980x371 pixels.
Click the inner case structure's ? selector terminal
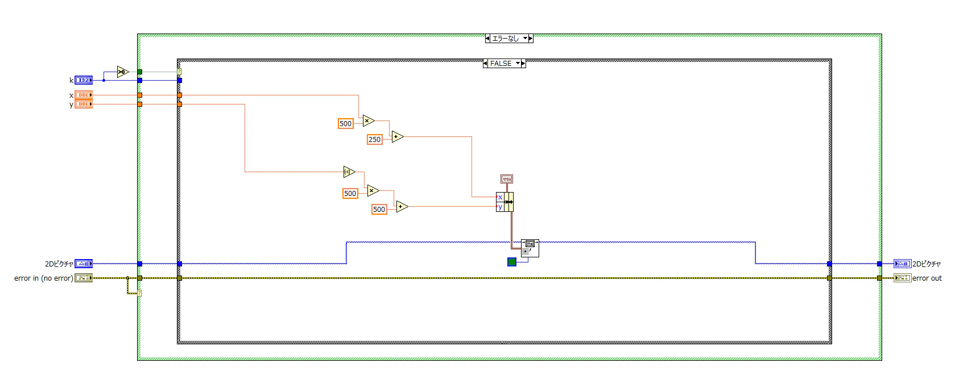click(x=179, y=72)
